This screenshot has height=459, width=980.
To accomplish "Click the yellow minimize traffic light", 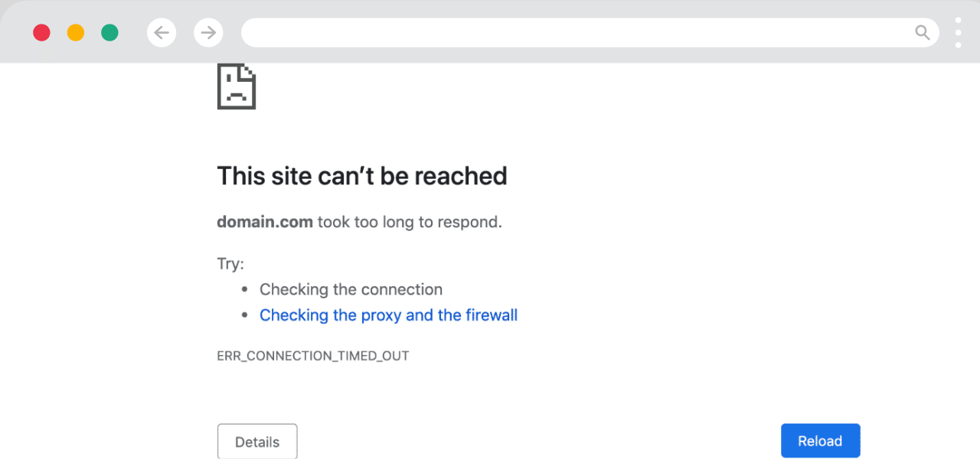I will tap(76, 32).
